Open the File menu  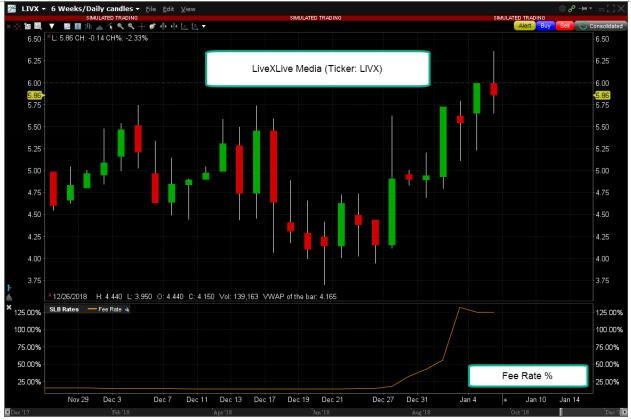pyautogui.click(x=151, y=9)
